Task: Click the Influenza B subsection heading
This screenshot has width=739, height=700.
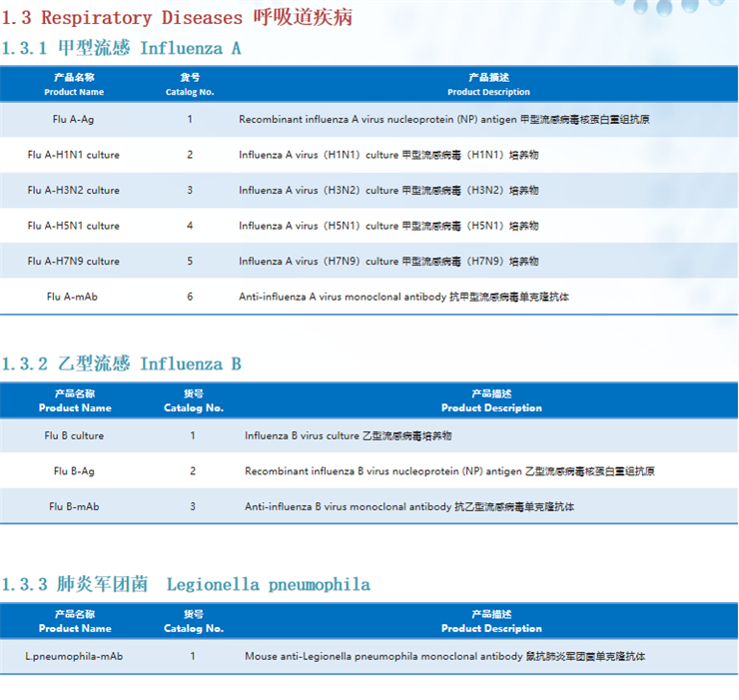Action: [121, 364]
